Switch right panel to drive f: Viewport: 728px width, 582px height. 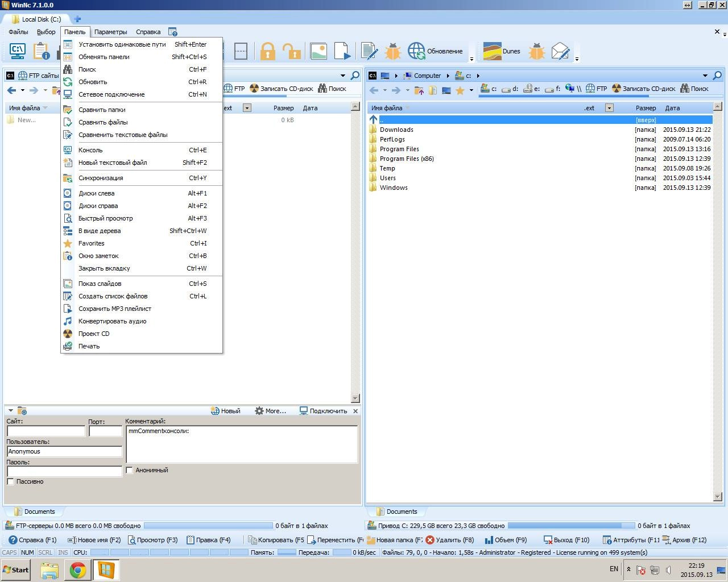(x=552, y=89)
